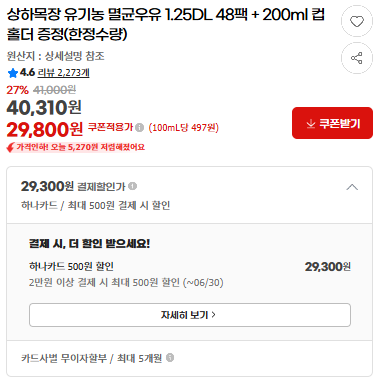Click the red price-drop lightning icon

coord(11,147)
